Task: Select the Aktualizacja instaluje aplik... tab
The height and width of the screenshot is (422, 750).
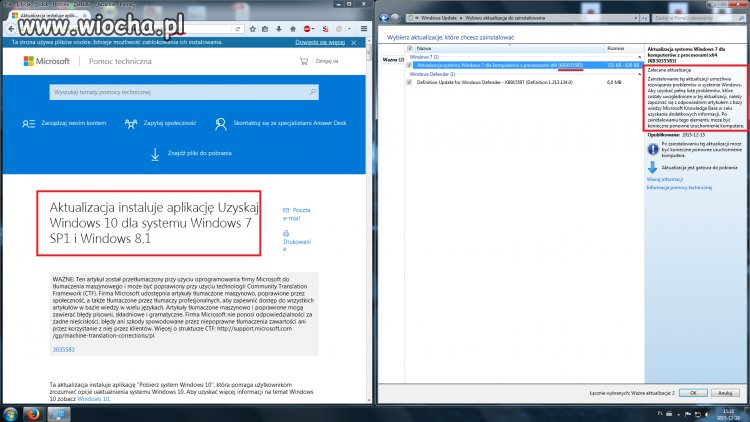Action: (x=49, y=16)
